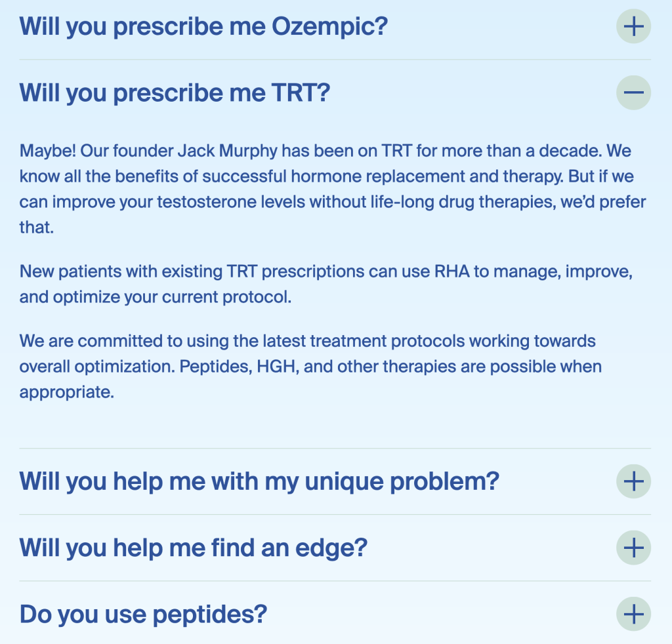Screen dimensions: 672x644
Task: Expand the 'Will you prescribe me Ozempic?' section
Action: [x=203, y=27]
